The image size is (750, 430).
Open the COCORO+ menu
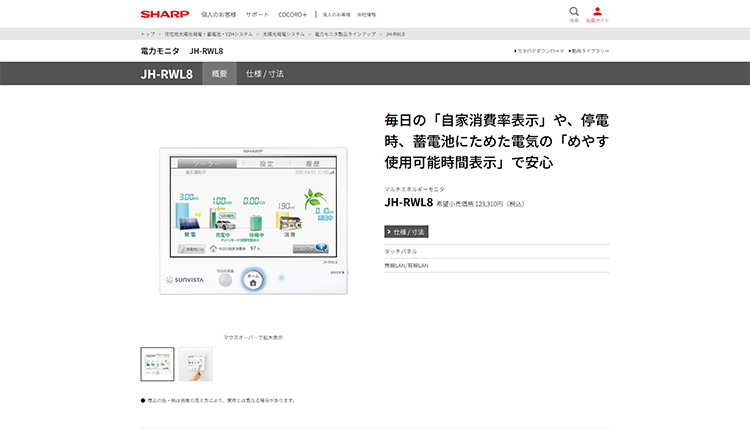pyautogui.click(x=292, y=15)
